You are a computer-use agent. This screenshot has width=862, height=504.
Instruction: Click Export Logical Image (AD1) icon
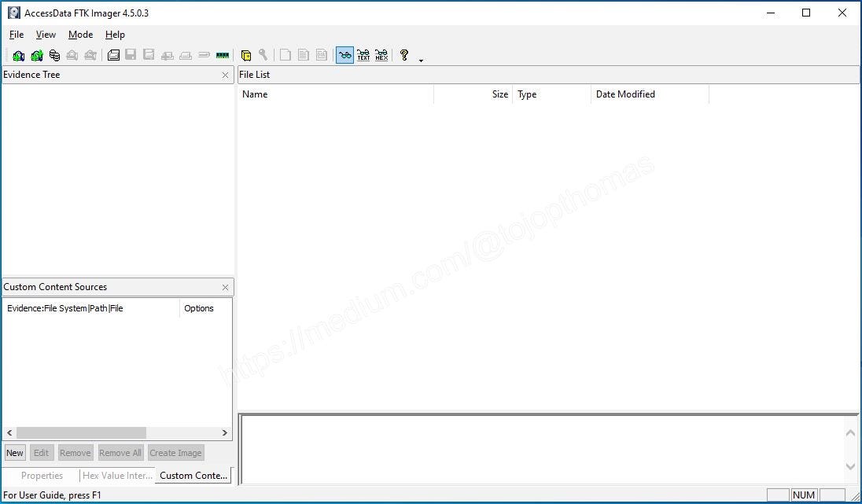click(149, 54)
